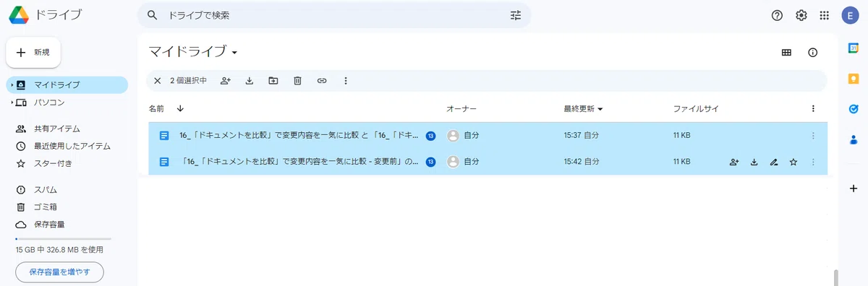Expand マイドライブ tree in sidebar
Screen dimensions: 868x286
(x=12, y=85)
